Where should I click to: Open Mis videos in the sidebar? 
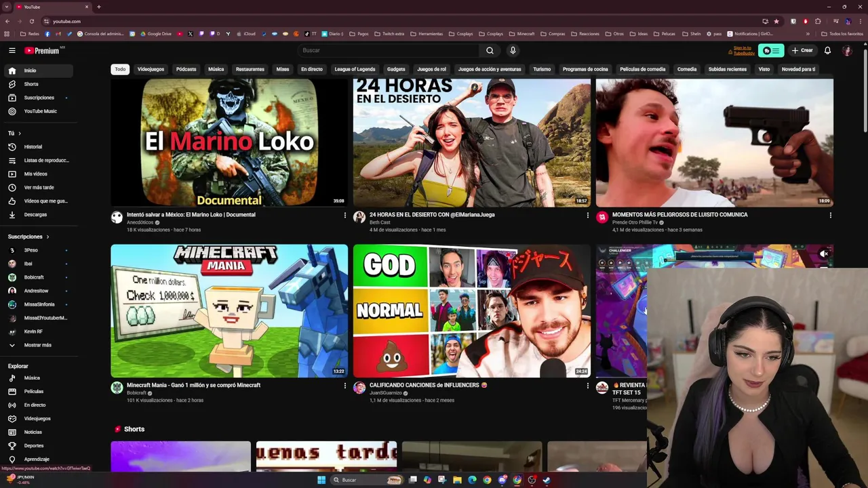(37, 174)
